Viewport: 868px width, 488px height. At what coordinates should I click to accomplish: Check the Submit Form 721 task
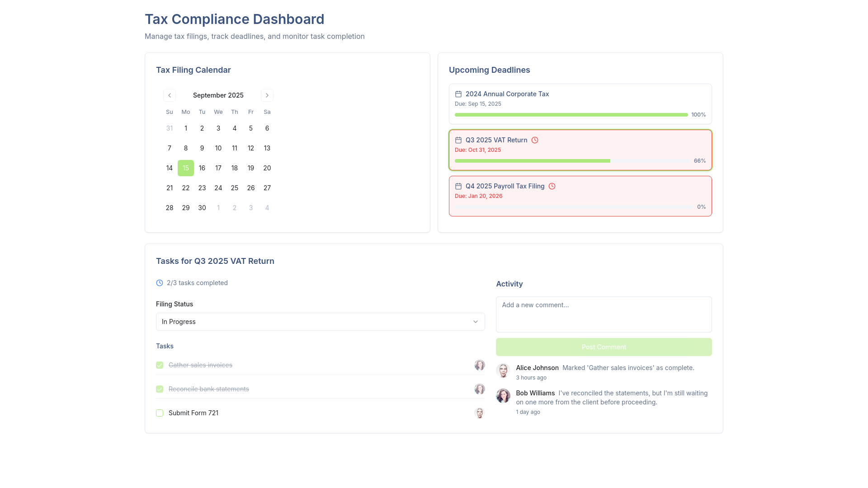point(160,413)
